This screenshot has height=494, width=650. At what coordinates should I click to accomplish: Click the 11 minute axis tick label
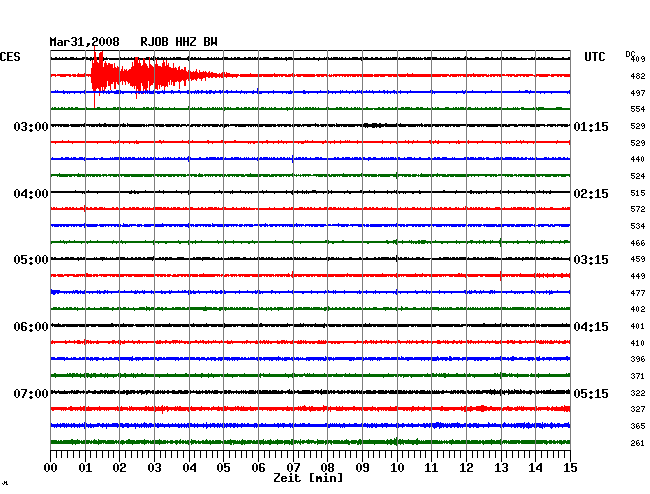pos(431,467)
